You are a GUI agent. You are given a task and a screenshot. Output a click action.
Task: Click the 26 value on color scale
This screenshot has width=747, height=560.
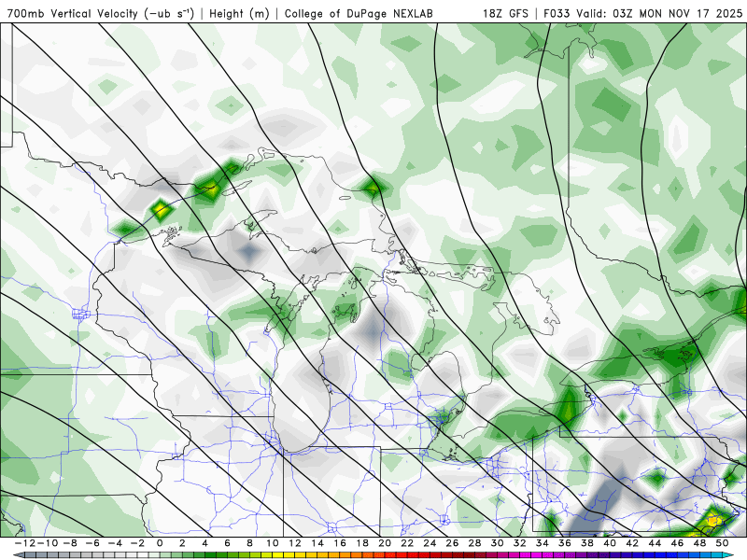pyautogui.click(x=452, y=543)
